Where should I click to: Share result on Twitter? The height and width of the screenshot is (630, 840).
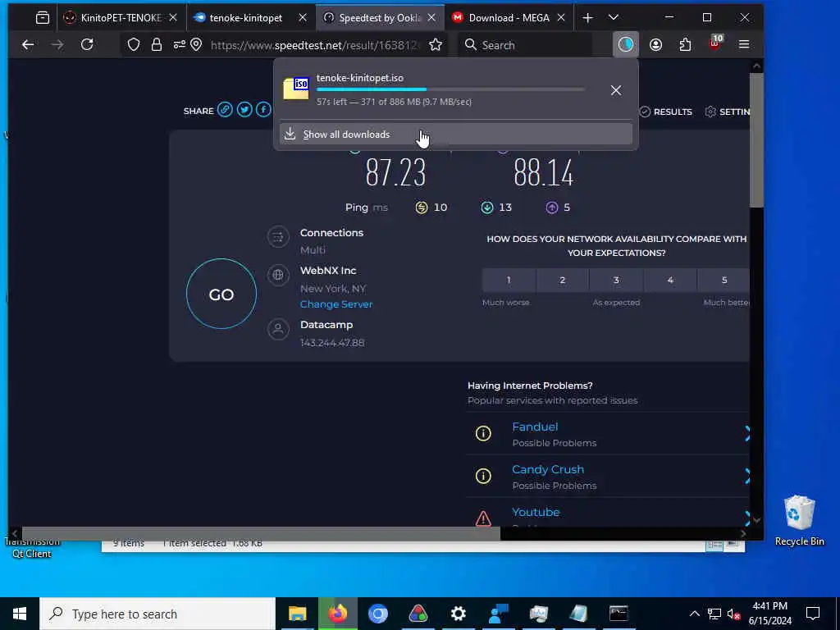click(x=244, y=111)
